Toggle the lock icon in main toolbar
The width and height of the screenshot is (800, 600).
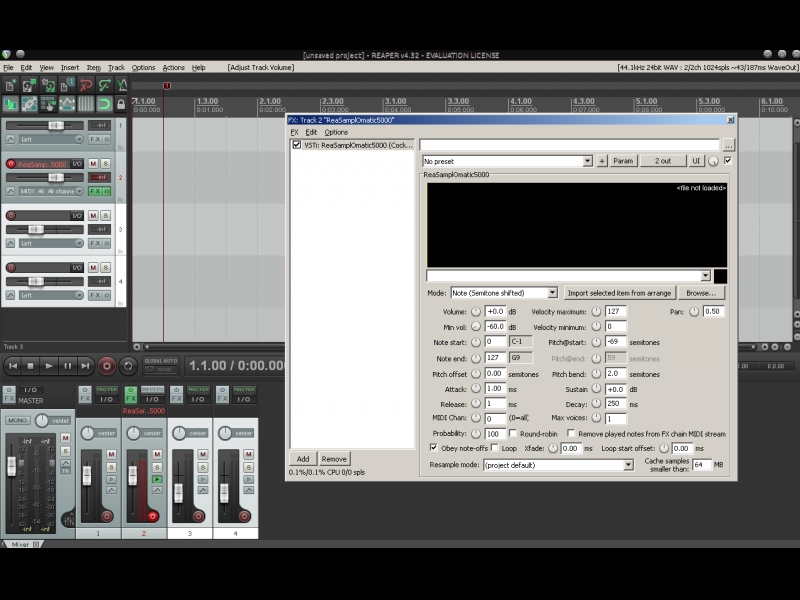121,104
